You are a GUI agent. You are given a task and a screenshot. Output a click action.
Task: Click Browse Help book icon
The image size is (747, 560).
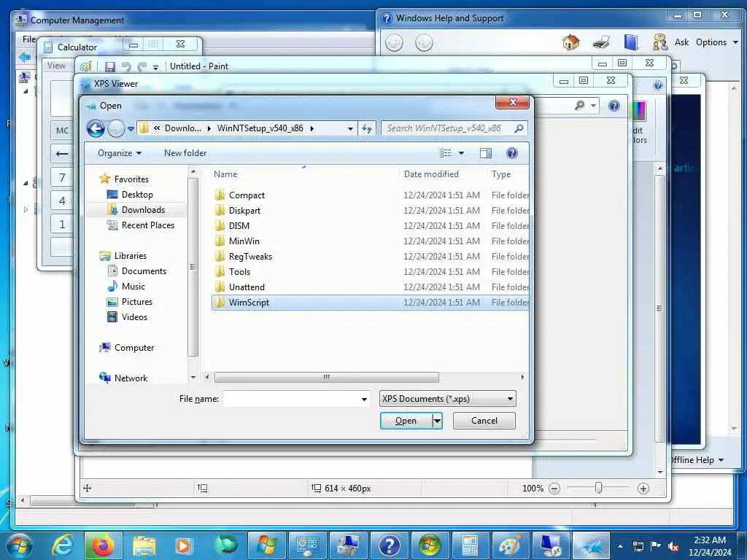[x=631, y=42]
